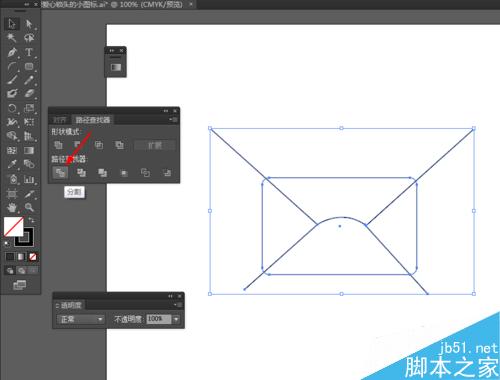Open the Pathfinder panel flyout menu
500x380 pixels.
174,119
